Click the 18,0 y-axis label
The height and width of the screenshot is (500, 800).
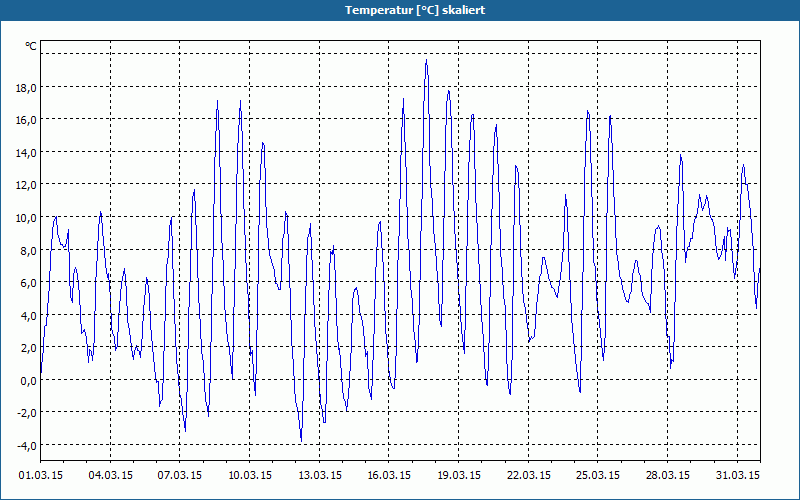[26, 88]
